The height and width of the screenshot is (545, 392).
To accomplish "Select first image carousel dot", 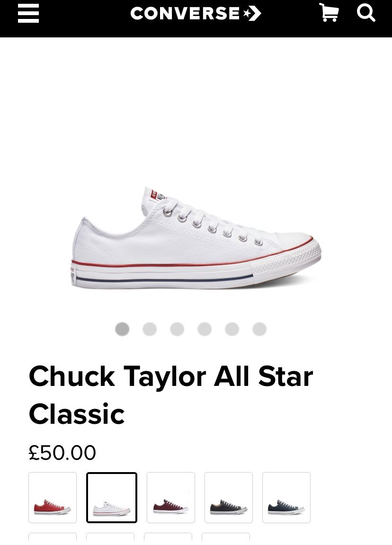I will 122,329.
